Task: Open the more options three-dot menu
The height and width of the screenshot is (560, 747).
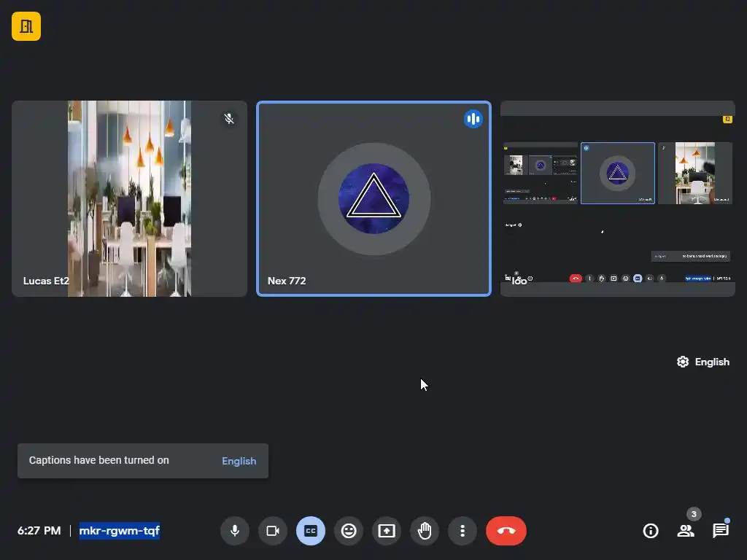Action: 462,531
